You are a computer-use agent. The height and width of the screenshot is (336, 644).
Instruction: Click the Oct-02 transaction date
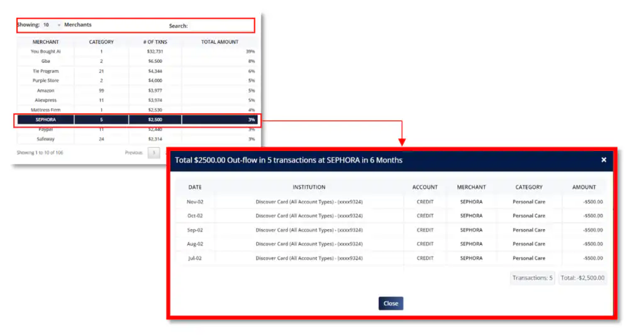tap(195, 216)
